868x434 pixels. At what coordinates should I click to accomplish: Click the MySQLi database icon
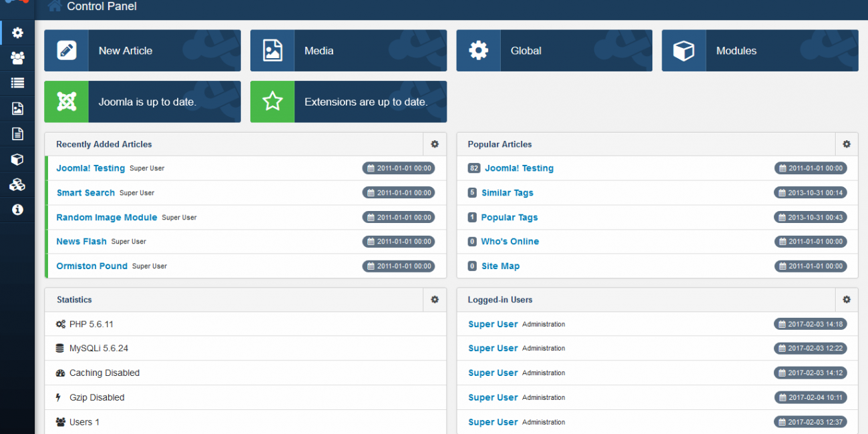(61, 349)
